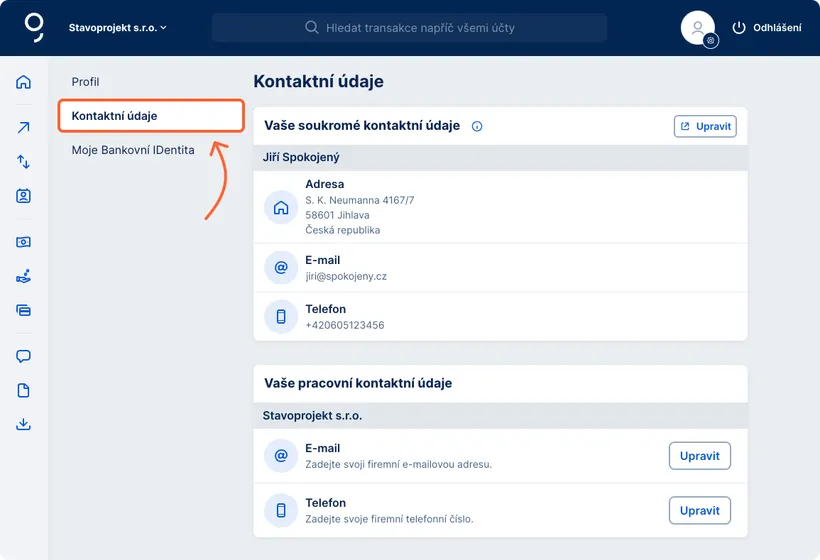Open transactions via up-down arrows icon
The height and width of the screenshot is (560, 820).
click(23, 161)
